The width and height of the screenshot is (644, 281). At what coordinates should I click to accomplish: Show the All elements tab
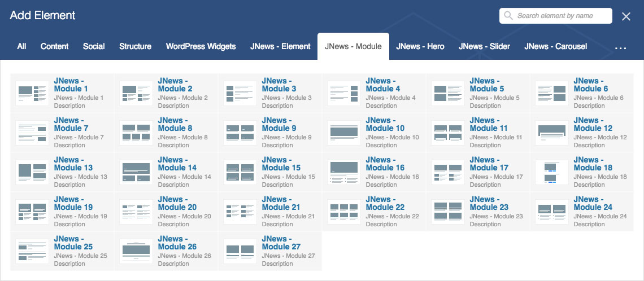21,46
